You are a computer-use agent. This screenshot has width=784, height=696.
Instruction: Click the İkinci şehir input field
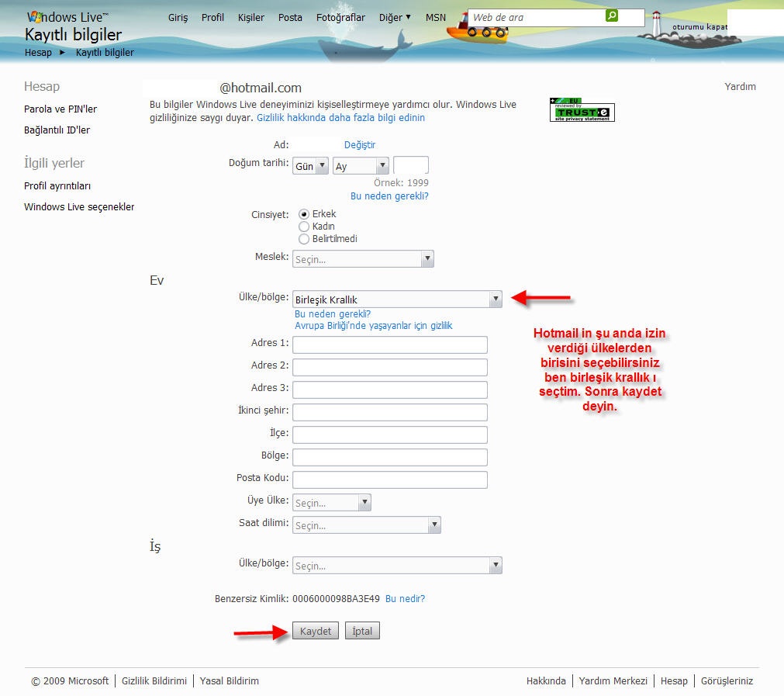(390, 412)
